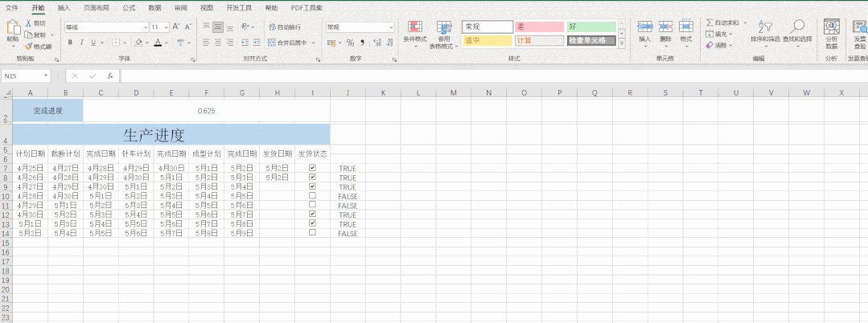The height and width of the screenshot is (323, 868).
Task: Apply comma style number format
Action: click(363, 43)
